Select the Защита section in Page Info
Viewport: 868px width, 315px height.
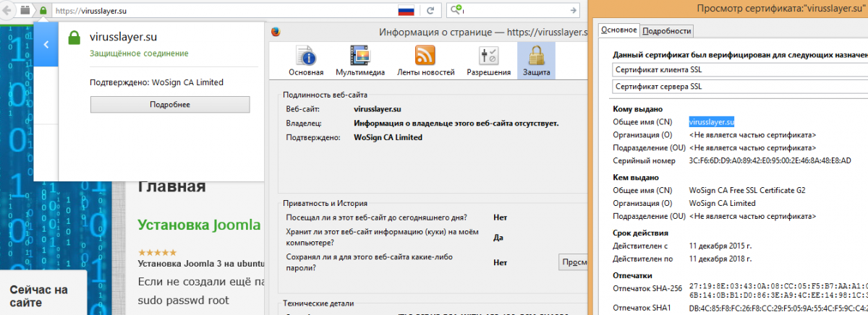pyautogui.click(x=536, y=61)
